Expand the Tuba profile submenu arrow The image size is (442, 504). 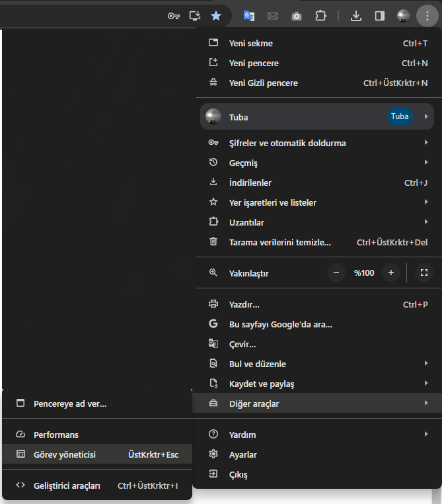(426, 116)
